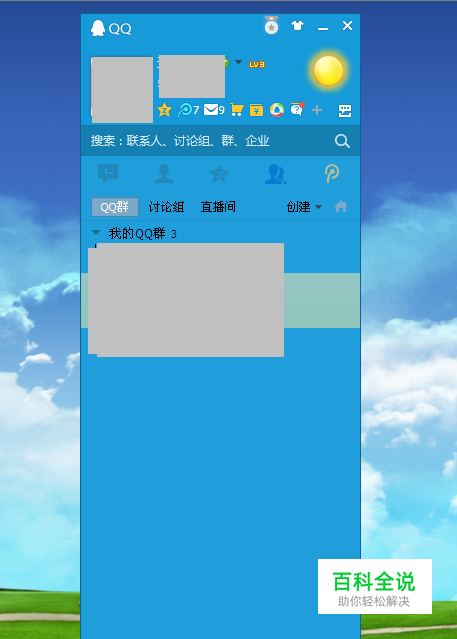Click the QQ penguin logo
The width and height of the screenshot is (457, 639).
point(97,28)
